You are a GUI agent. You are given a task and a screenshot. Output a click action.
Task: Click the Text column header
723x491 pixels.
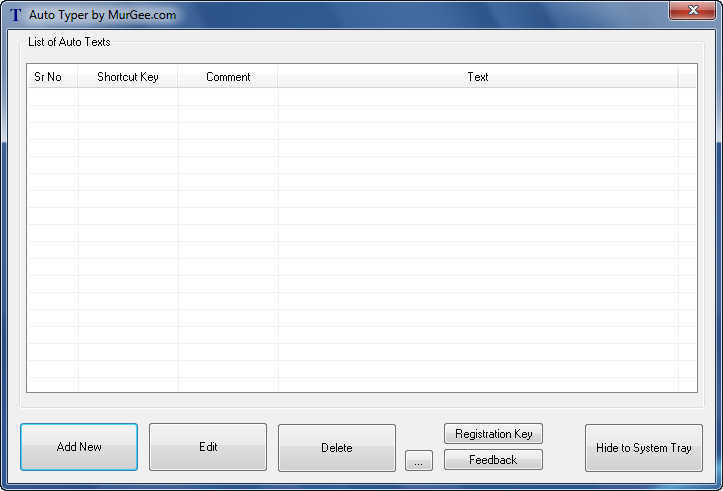click(478, 77)
